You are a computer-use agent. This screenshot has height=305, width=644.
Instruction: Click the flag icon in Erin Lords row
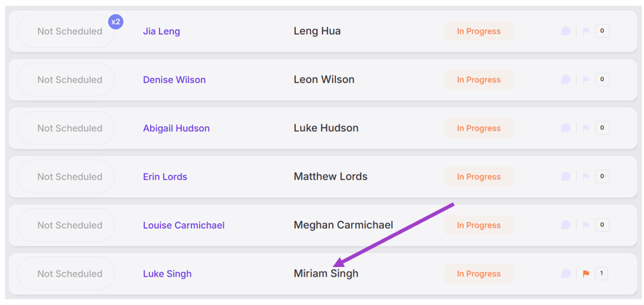click(x=586, y=177)
